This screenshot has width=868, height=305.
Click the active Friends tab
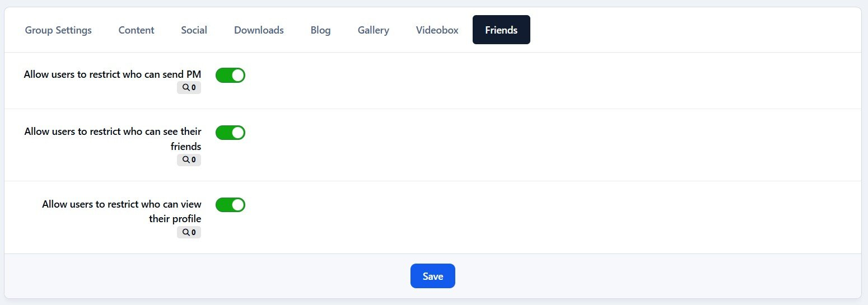501,30
